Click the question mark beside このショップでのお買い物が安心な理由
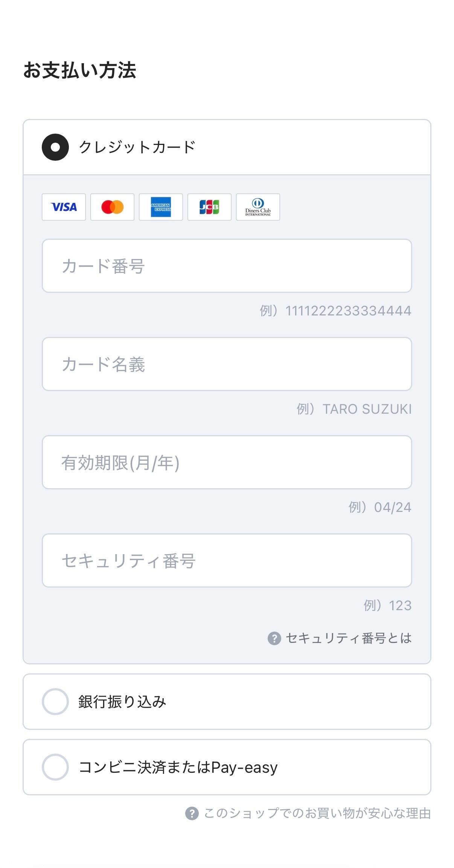 click(192, 813)
